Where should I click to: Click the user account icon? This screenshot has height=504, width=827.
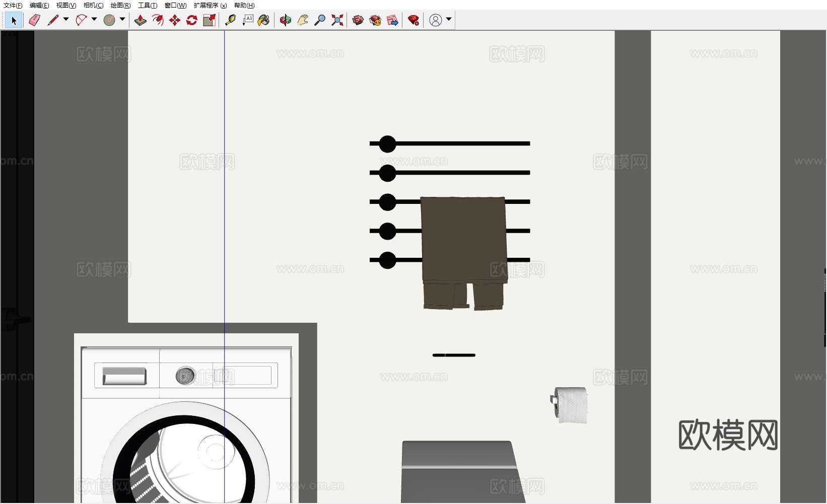(x=436, y=20)
